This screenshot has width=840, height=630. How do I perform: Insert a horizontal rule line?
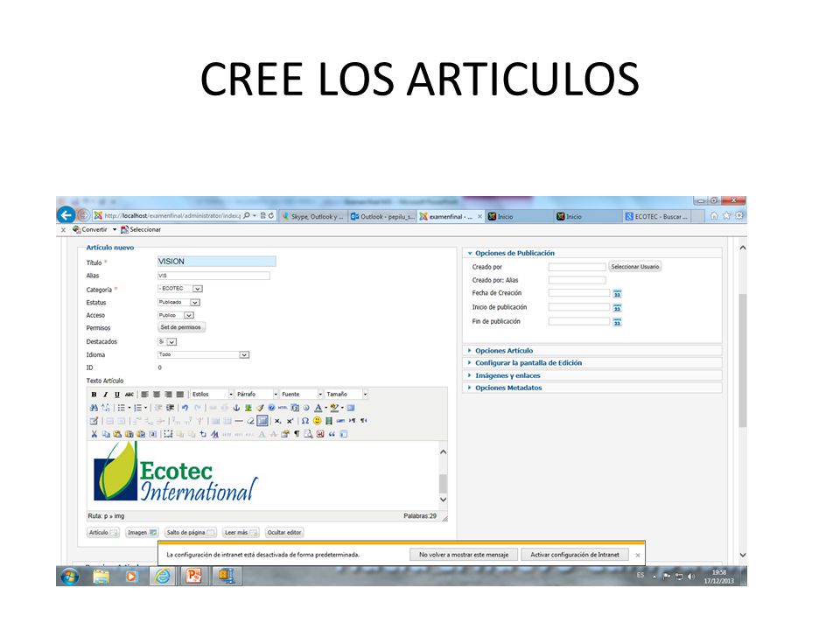(x=239, y=421)
